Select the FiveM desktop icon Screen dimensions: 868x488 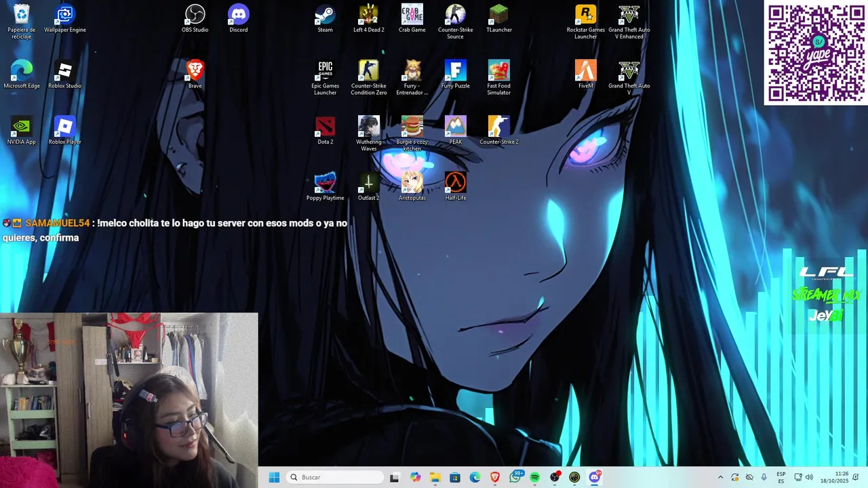[x=586, y=75]
